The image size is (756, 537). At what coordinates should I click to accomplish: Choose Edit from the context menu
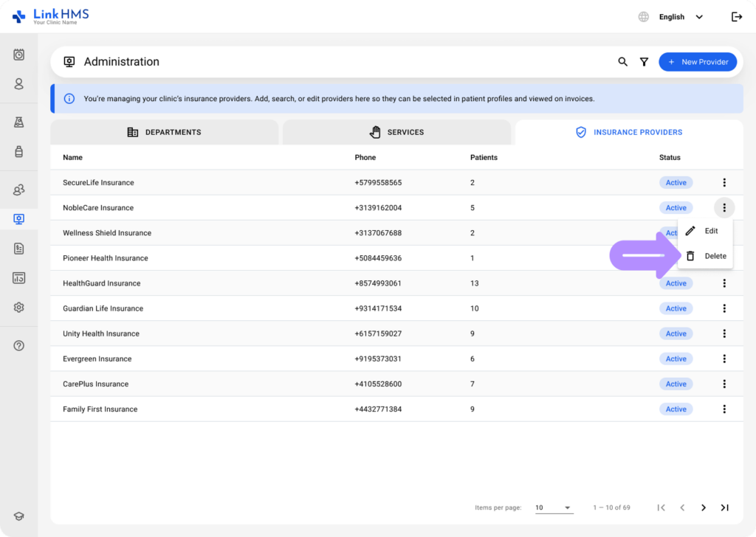(705, 231)
